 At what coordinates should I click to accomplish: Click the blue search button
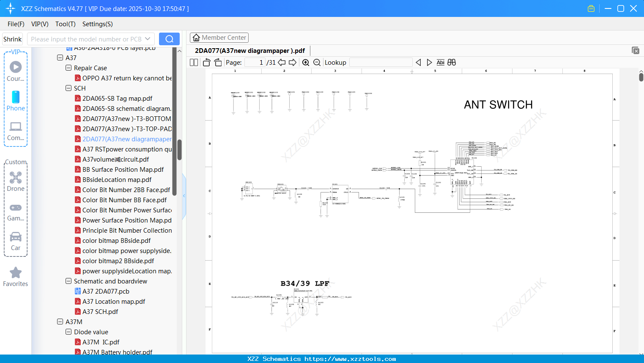coord(169,39)
